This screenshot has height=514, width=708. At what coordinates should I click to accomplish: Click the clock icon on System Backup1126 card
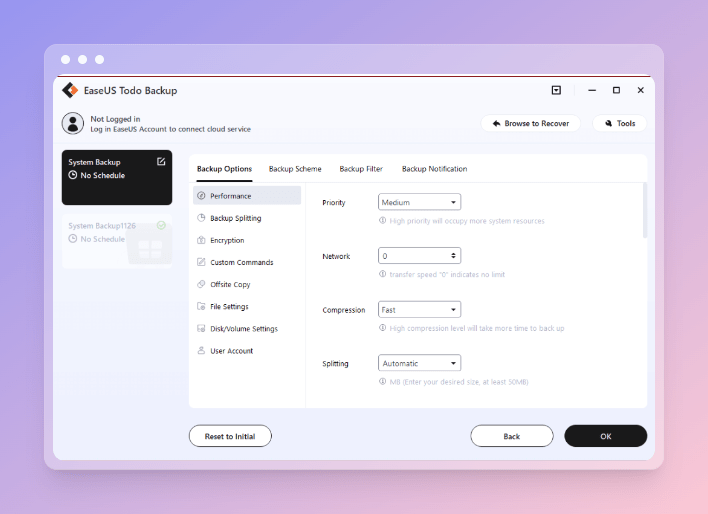pos(73,238)
